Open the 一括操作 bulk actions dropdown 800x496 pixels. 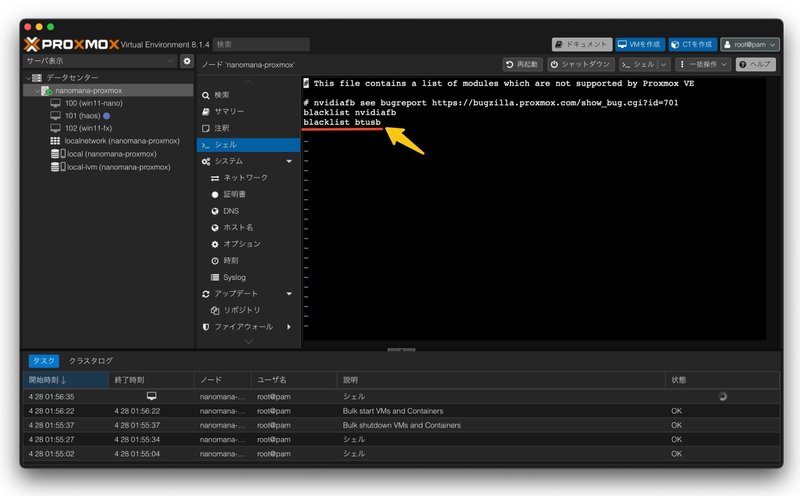point(703,64)
